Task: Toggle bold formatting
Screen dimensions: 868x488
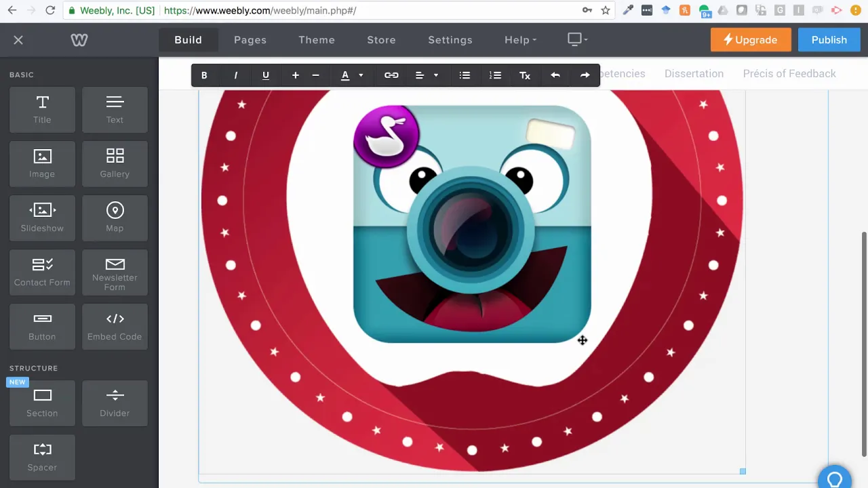Action: point(204,75)
